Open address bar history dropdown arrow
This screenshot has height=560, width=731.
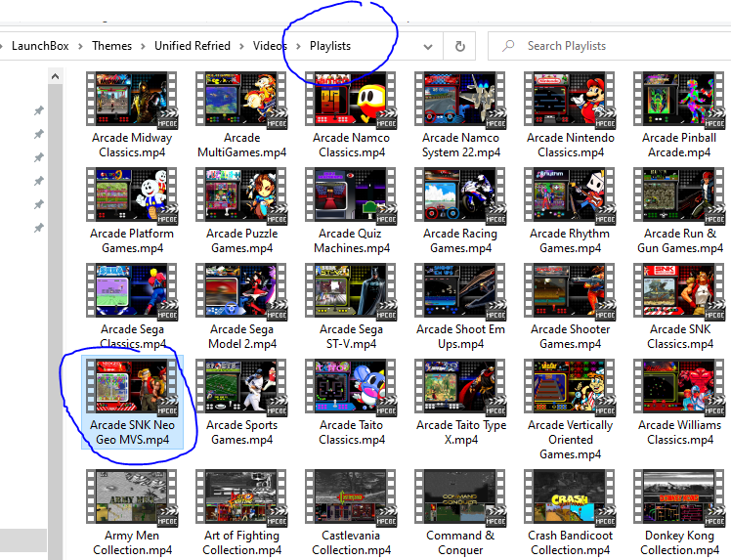click(x=428, y=46)
